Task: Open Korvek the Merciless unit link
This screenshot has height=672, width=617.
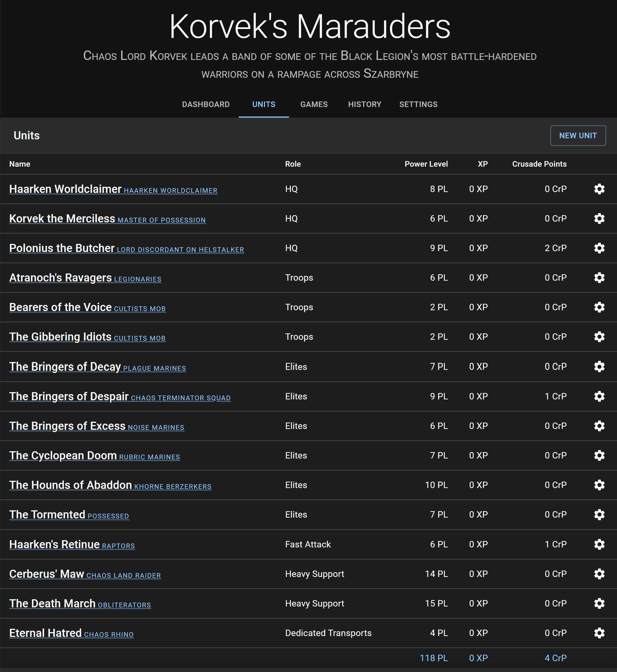Action: 62,219
